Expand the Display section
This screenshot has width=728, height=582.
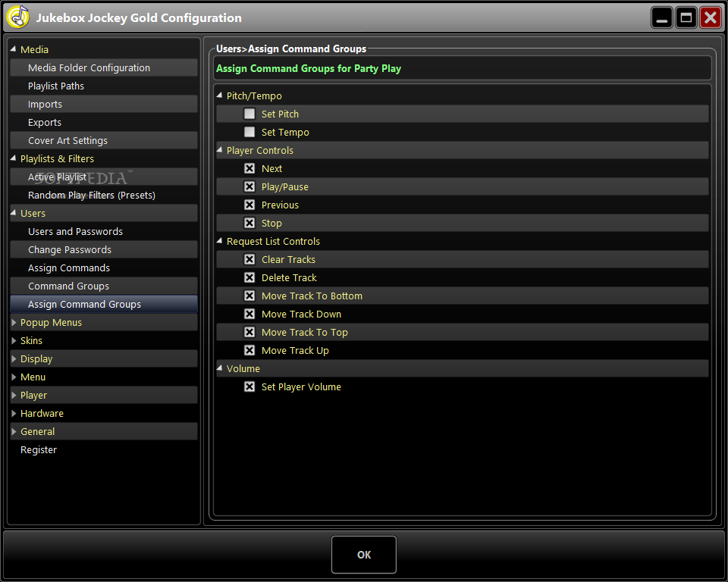14,358
